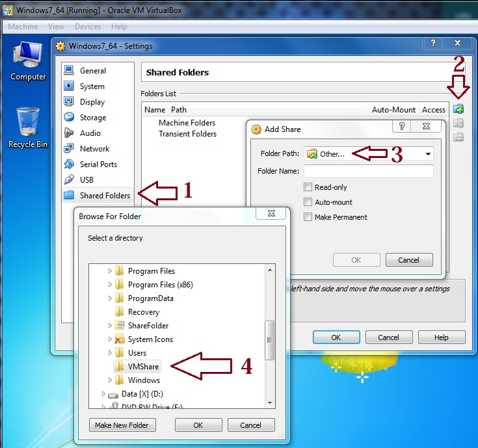Click the Path column header
This screenshot has width=478, height=448.
point(269,110)
